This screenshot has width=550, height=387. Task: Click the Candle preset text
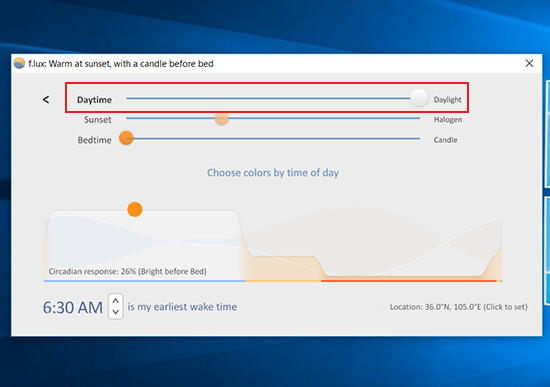click(445, 140)
